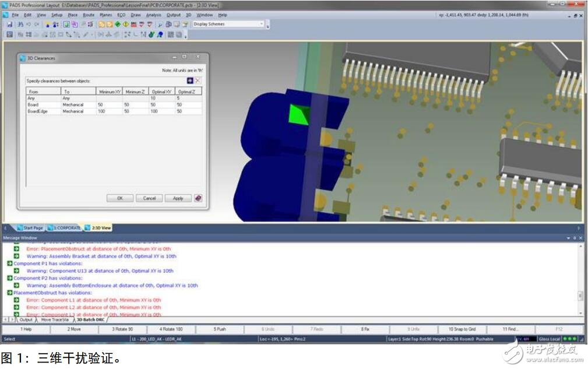Click the green arrow beside Component P2 violations
This screenshot has width=588, height=369.
(9, 278)
